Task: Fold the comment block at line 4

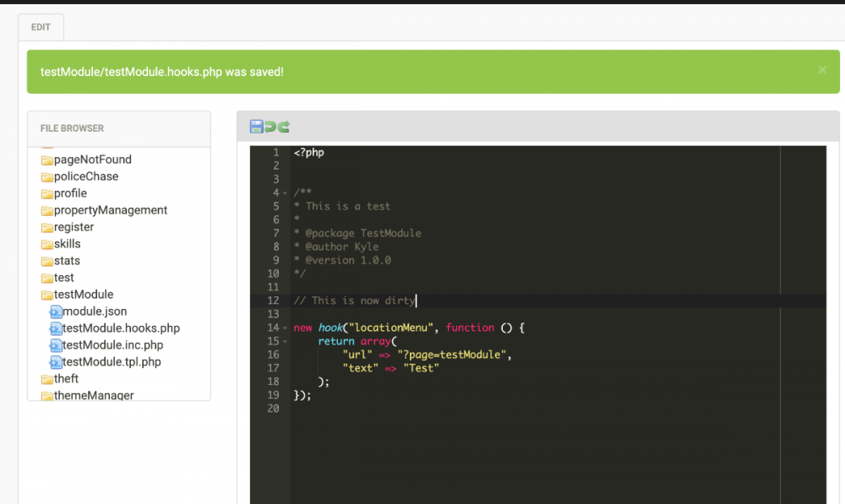Action: point(285,193)
